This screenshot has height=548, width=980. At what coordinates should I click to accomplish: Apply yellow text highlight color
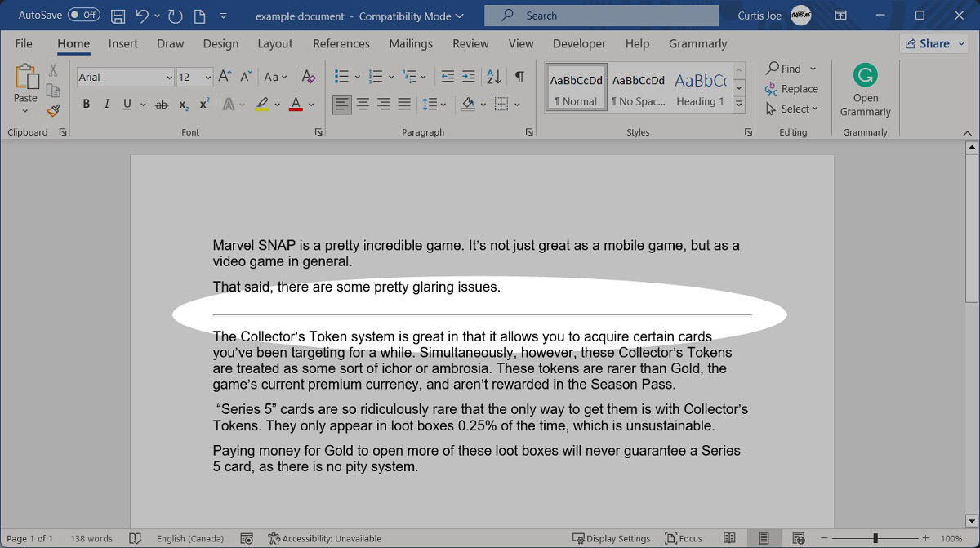[261, 105]
